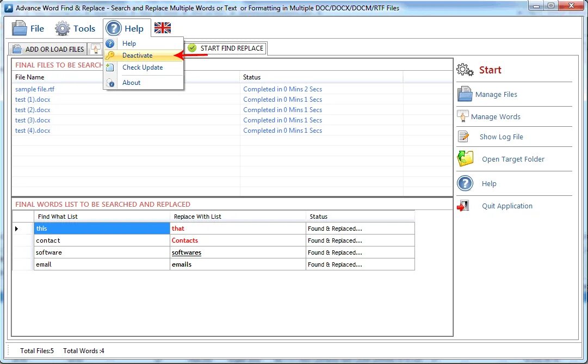The image size is (588, 364).
Task: Click the Help question mark icon in menu bar
Action: point(114,28)
